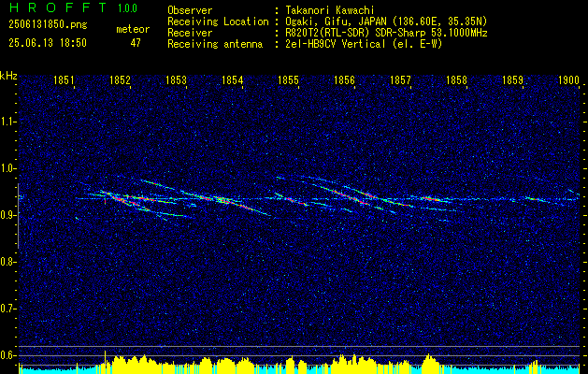Click the yellow power peak under 1857

429,362
